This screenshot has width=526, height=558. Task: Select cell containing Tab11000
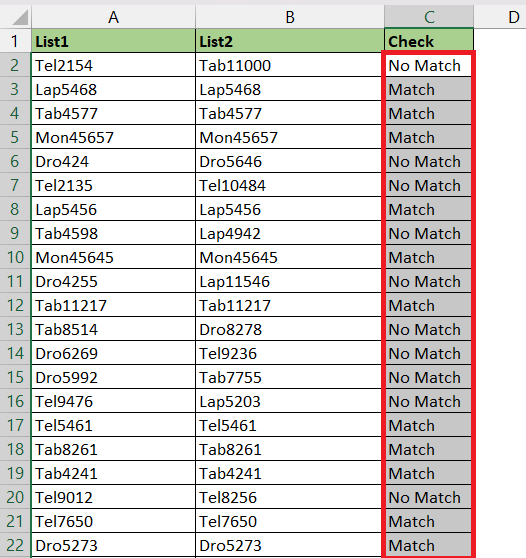(x=290, y=65)
